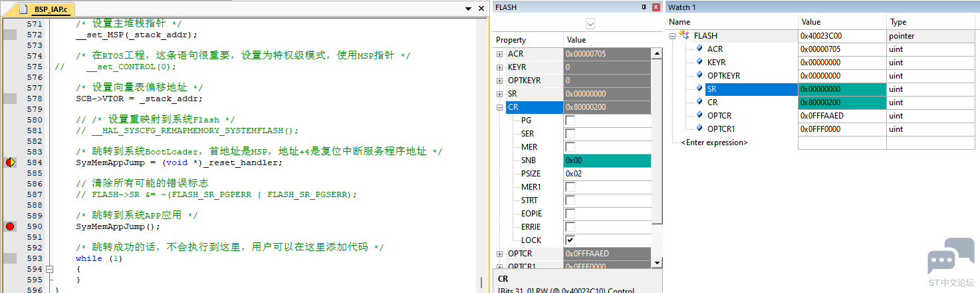The height and width of the screenshot is (293, 980).
Task: Click the SR member icon in Watch 1
Action: [699, 89]
